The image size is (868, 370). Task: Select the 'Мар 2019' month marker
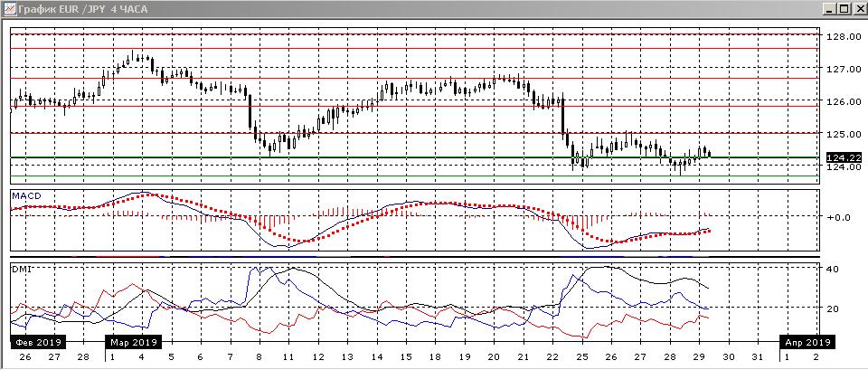133,343
